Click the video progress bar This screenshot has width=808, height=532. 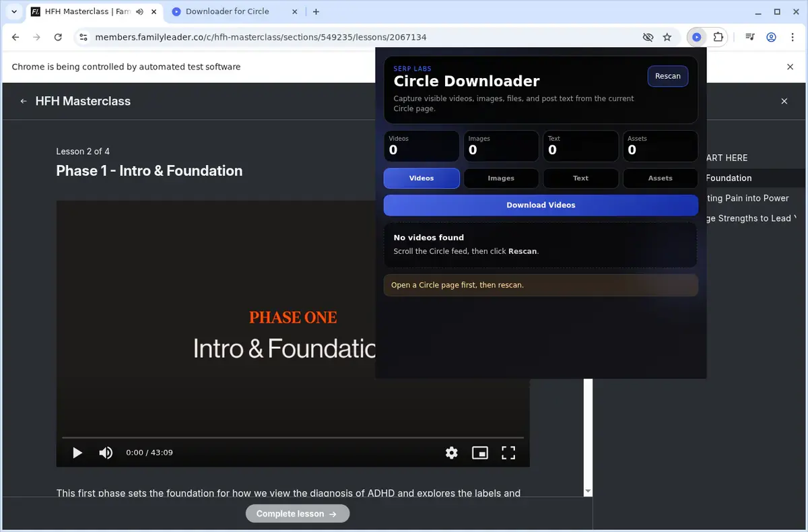[x=293, y=438]
